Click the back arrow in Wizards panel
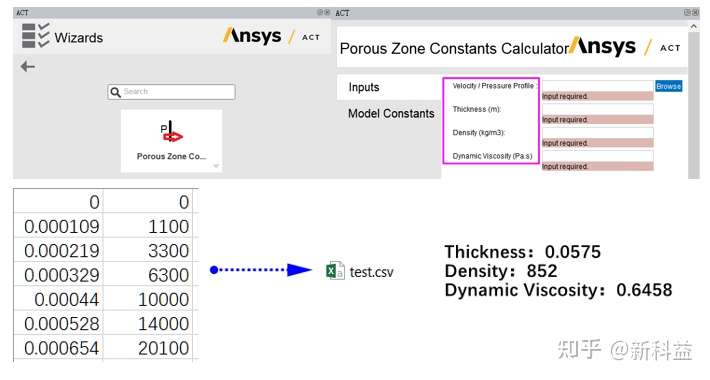The width and height of the screenshot is (710, 380). coord(28,67)
